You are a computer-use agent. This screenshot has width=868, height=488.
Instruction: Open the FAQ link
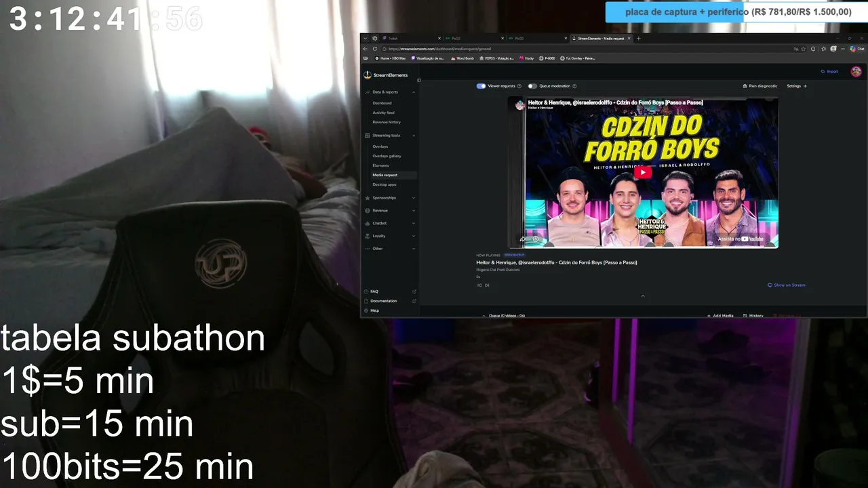click(374, 291)
